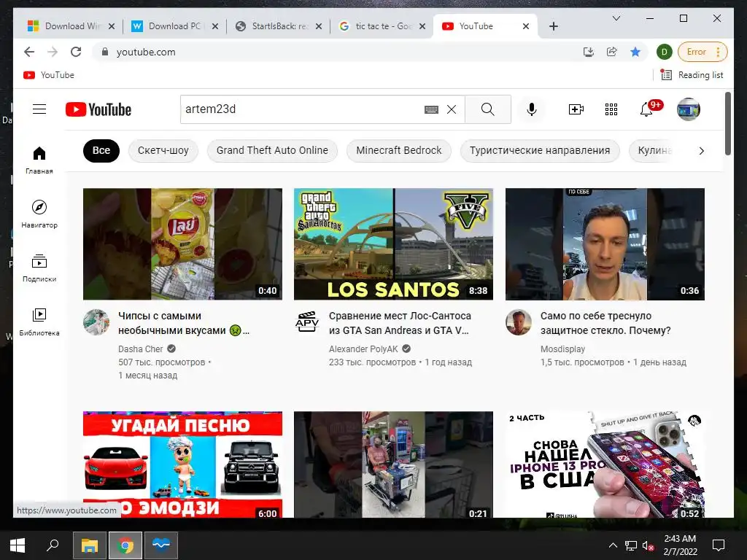Open File Explorer from taskbar
Image resolution: width=747 pixels, height=560 pixels.
coord(89,545)
